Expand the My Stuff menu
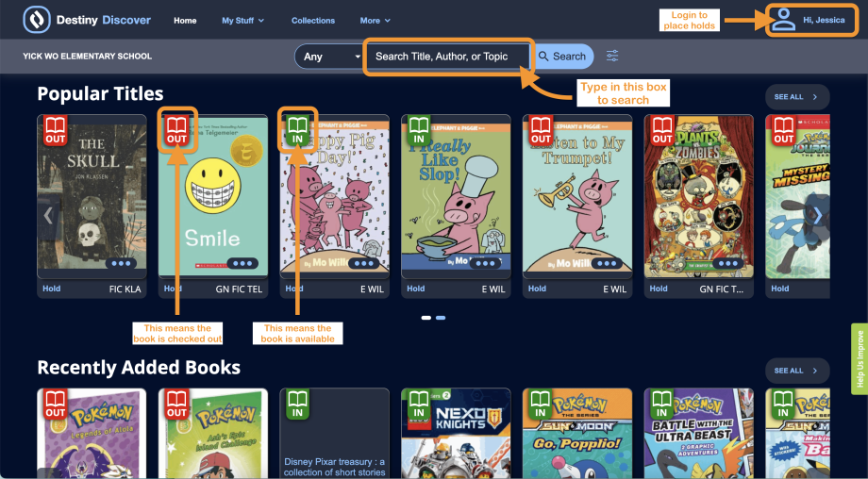 [242, 21]
